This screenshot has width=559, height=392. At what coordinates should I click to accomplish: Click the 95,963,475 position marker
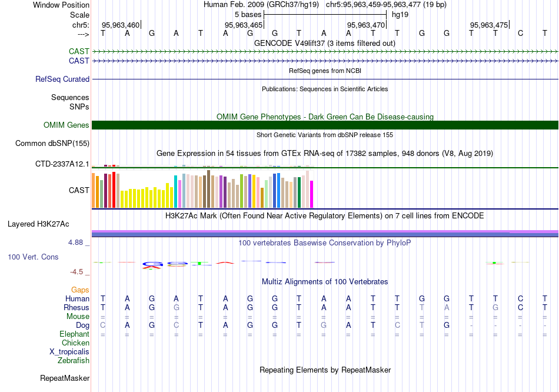click(489, 25)
